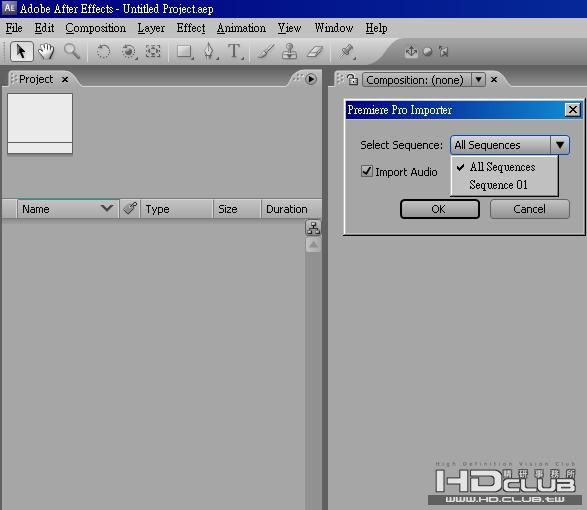Close the Composition viewer tab
The height and width of the screenshot is (510, 587).
(x=494, y=79)
